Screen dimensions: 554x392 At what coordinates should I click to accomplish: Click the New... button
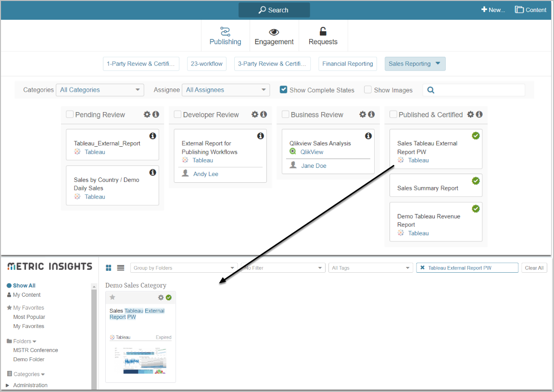(493, 10)
